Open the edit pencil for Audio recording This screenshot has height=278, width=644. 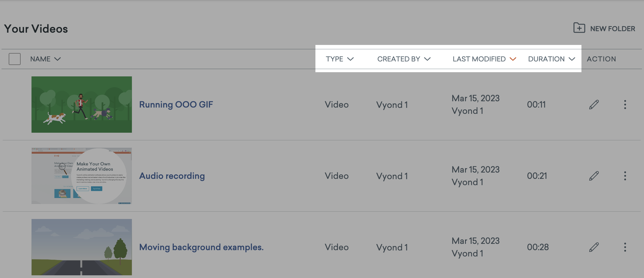click(x=594, y=176)
